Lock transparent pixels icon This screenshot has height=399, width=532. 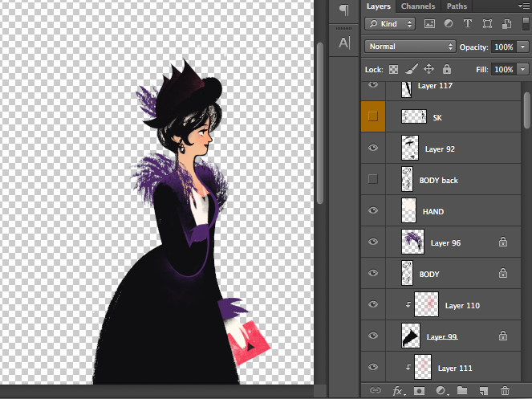[x=393, y=69]
